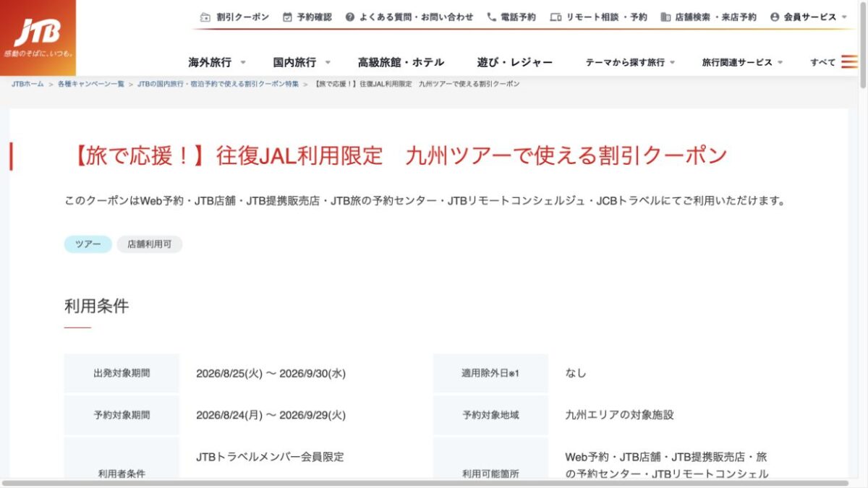
Task: Click 予約対象地域 label cell
Action: tap(490, 415)
